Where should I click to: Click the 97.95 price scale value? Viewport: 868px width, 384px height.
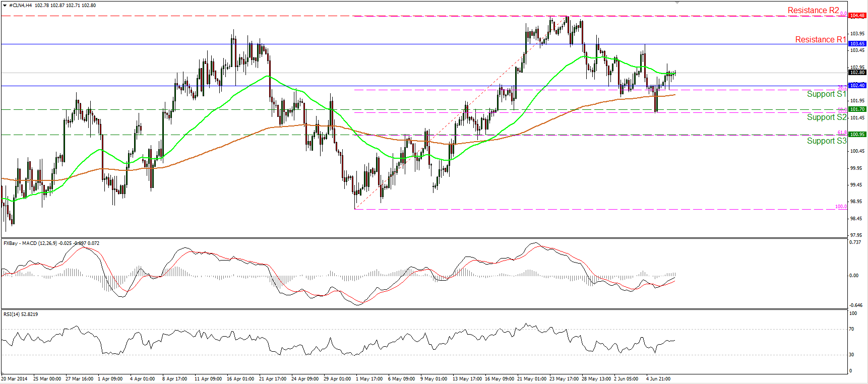coord(856,235)
